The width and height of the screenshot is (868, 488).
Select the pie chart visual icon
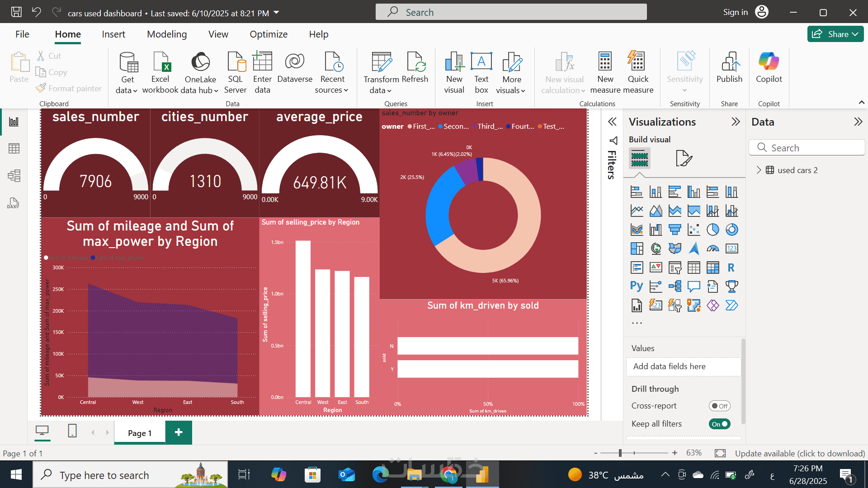click(x=712, y=230)
